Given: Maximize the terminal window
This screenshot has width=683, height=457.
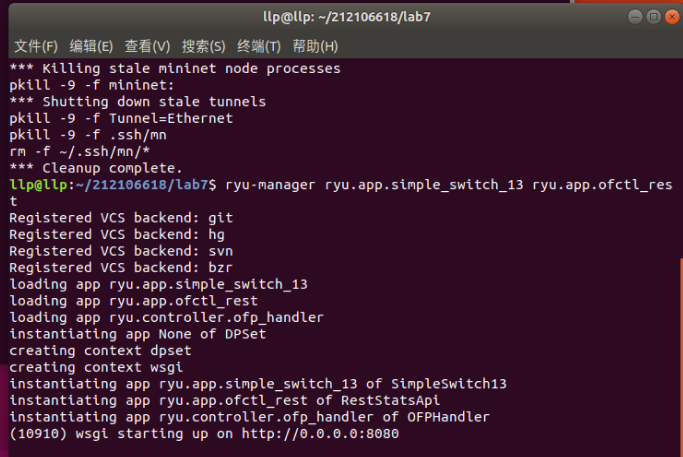Looking at the screenshot, I should (x=652, y=16).
